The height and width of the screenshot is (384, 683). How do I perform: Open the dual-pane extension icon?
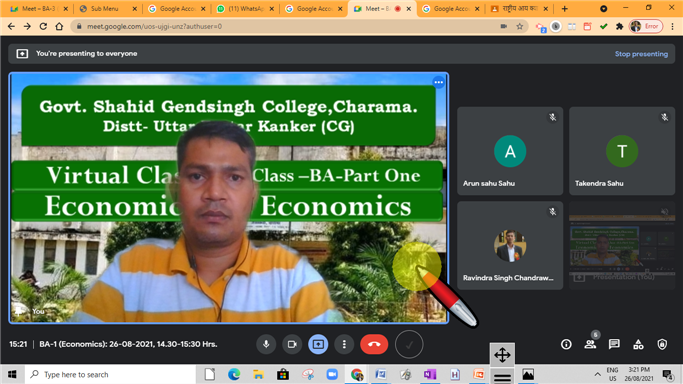point(572,27)
